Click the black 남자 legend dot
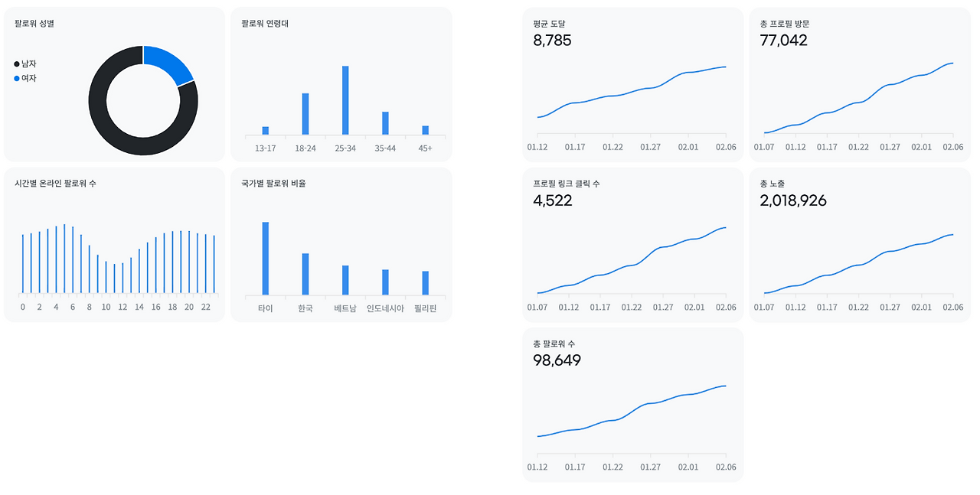This screenshot has height=495, width=980. [17, 64]
